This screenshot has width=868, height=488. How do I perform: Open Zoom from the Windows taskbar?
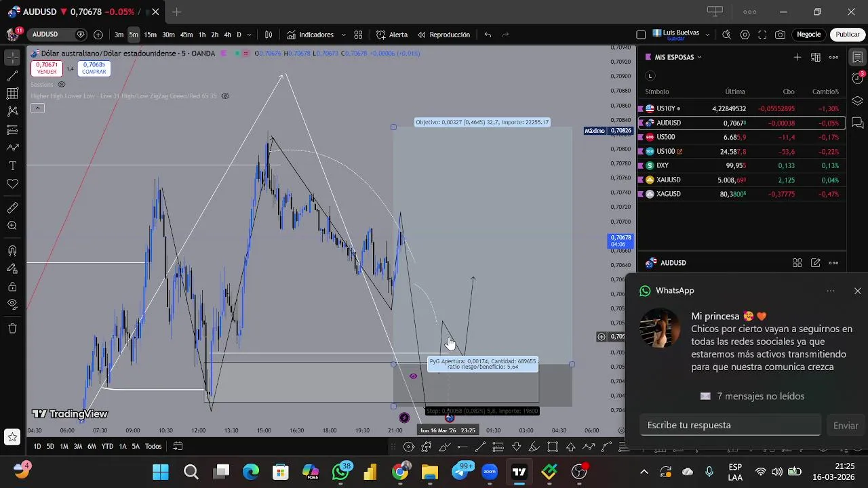[x=490, y=472]
